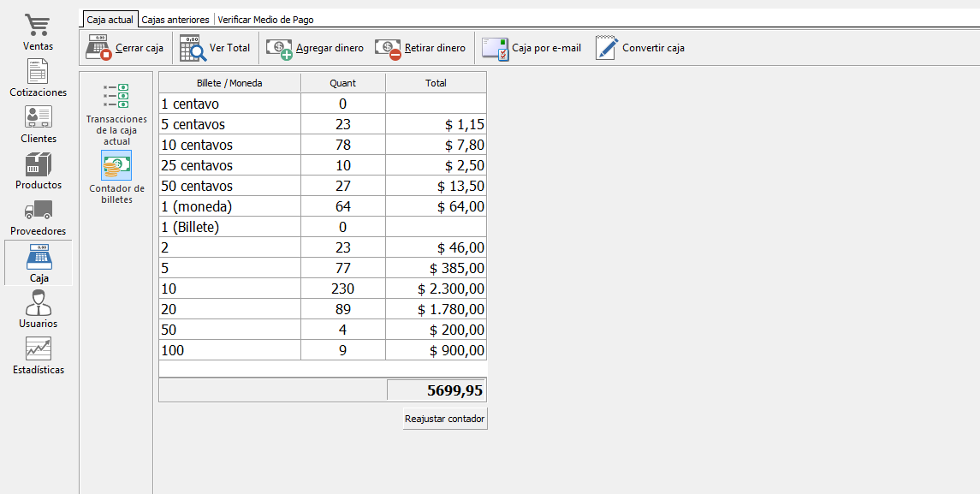Click the Total column header

coord(436,82)
